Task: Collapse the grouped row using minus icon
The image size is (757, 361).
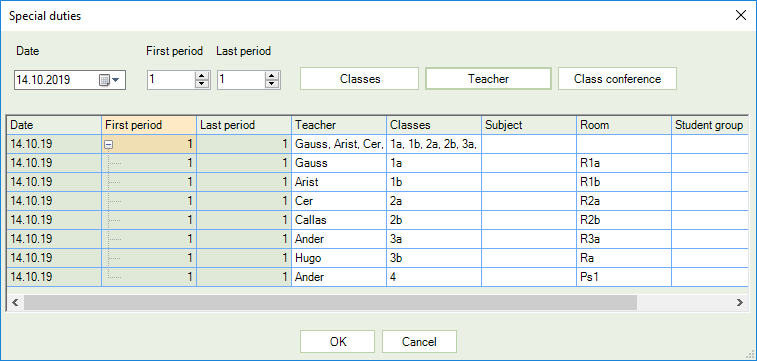Action: click(109, 144)
